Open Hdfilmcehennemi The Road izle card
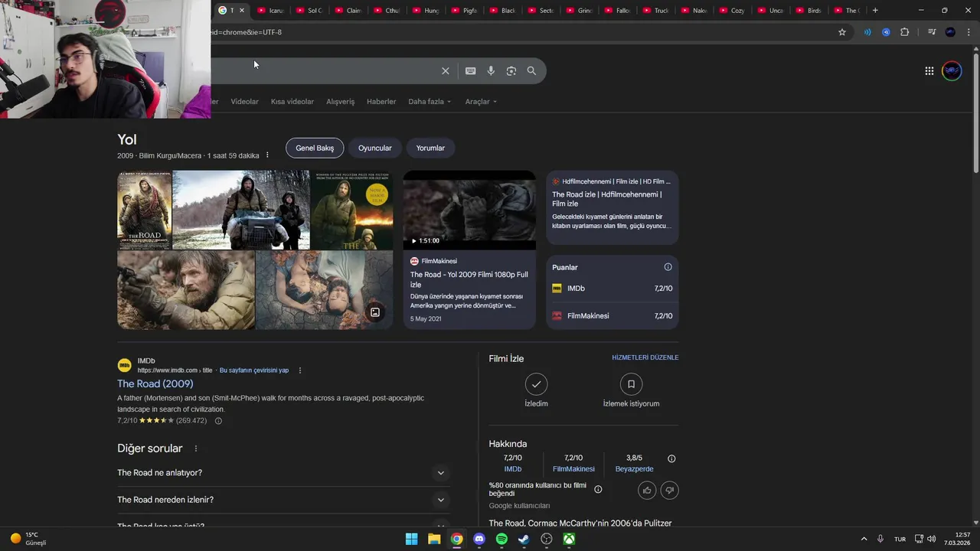Screen dimensions: 980x551 [x=612, y=207]
